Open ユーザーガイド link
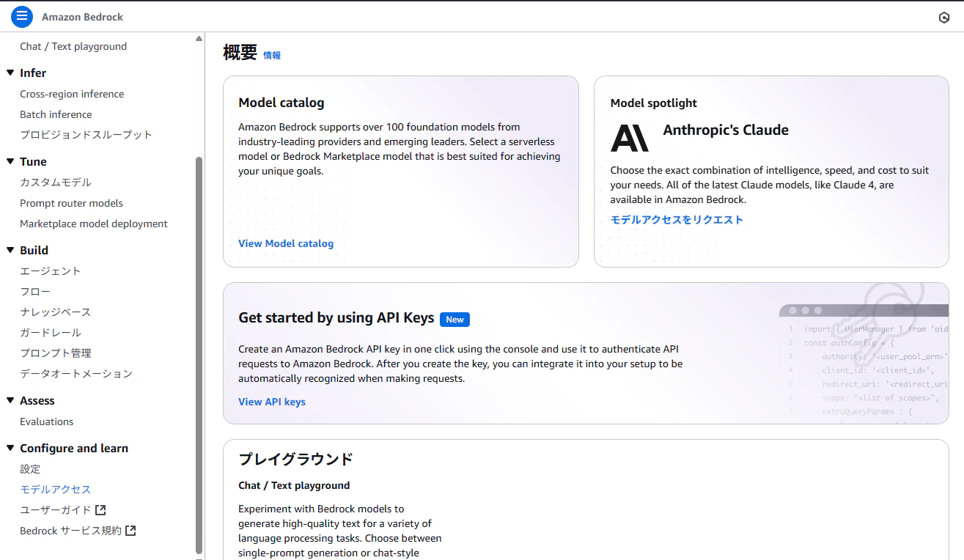 point(56,509)
